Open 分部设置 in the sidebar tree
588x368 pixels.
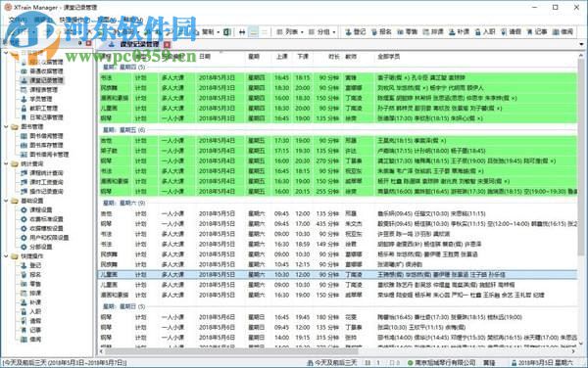pos(41,247)
